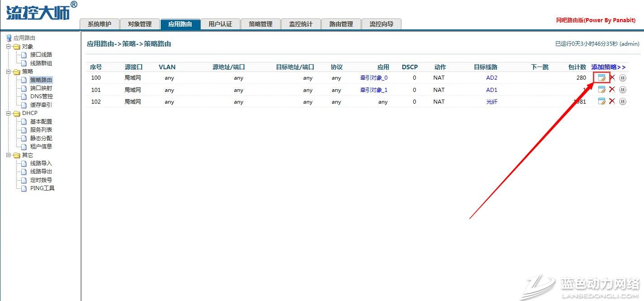Screen dimensions: 644x301
Task: Open the AD2 target line link
Action: click(x=491, y=78)
